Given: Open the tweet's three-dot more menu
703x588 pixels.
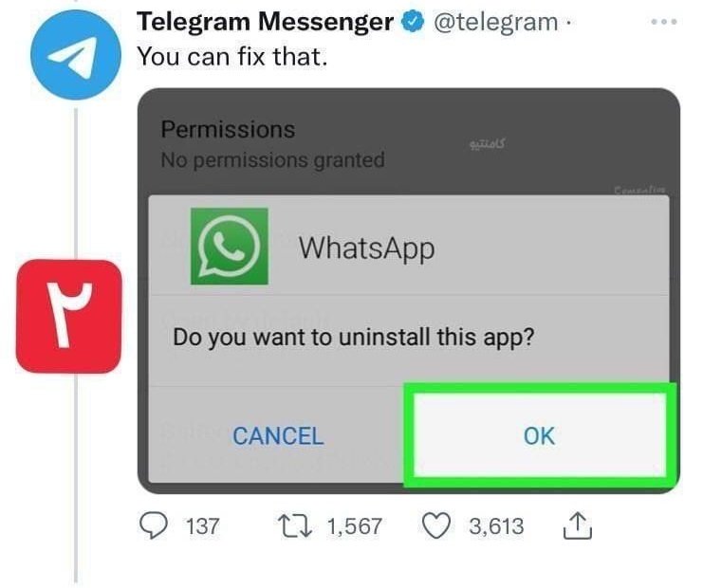Looking at the screenshot, I should 664,21.
